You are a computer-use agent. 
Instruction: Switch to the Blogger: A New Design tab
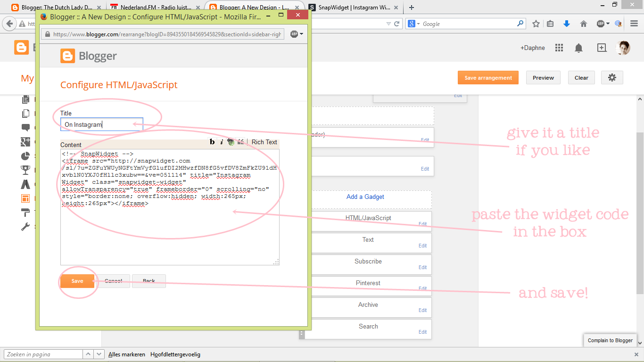[x=255, y=8]
